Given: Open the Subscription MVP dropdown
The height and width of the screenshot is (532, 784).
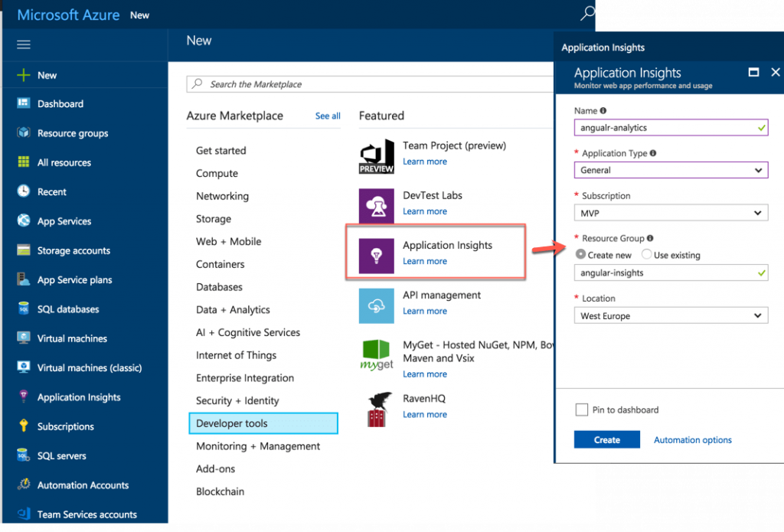Looking at the screenshot, I should pos(671,213).
